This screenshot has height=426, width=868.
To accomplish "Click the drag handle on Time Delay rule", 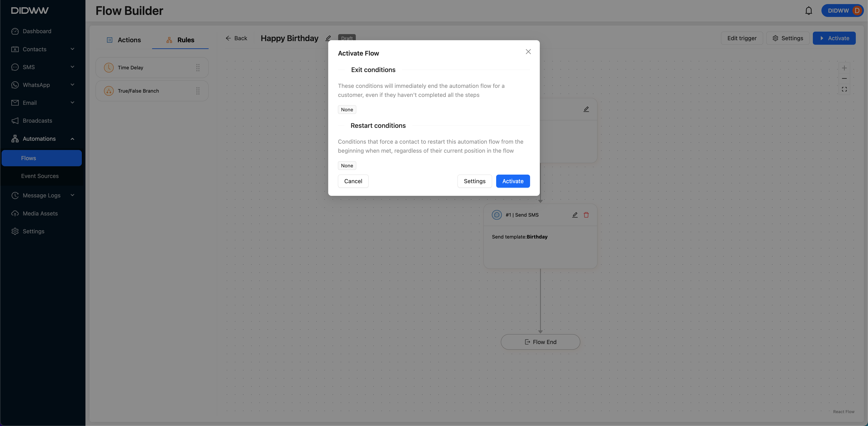I will (x=198, y=68).
